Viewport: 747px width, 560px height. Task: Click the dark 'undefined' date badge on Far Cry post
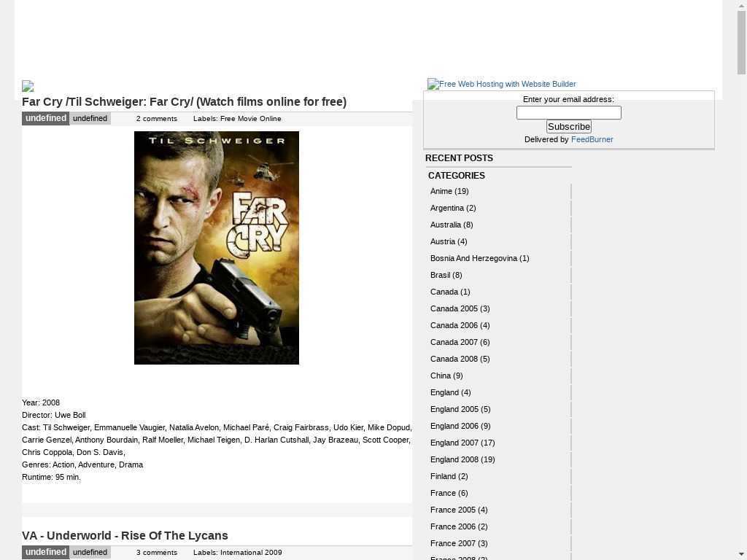pyautogui.click(x=46, y=119)
